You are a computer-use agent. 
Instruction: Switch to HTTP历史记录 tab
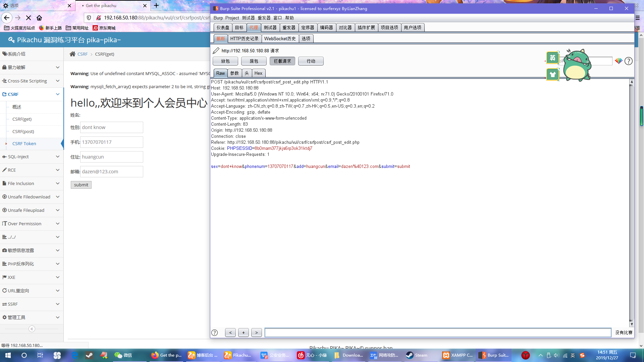click(x=244, y=39)
